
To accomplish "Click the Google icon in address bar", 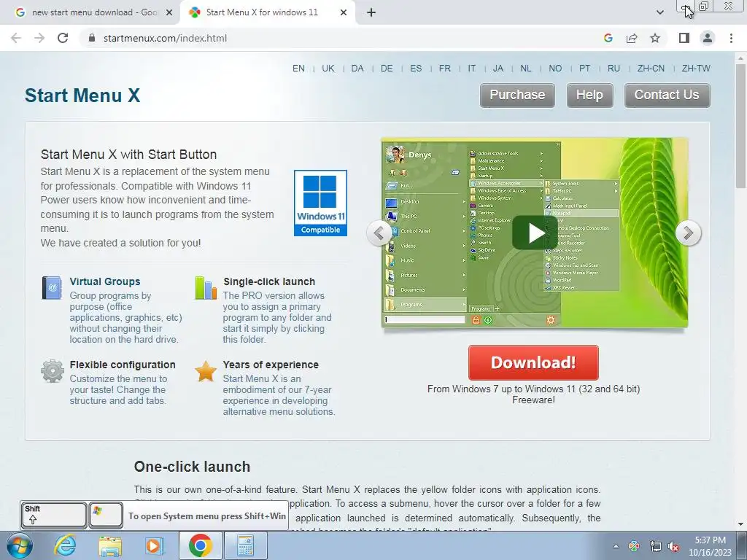I will (x=608, y=38).
